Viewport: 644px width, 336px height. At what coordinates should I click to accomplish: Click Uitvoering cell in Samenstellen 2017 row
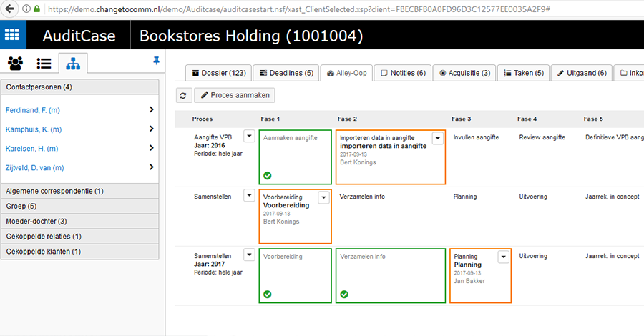pyautogui.click(x=533, y=256)
